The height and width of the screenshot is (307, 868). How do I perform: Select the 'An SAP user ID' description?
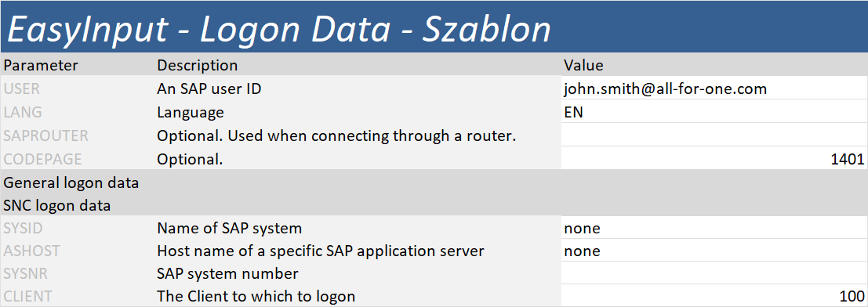pos(209,88)
